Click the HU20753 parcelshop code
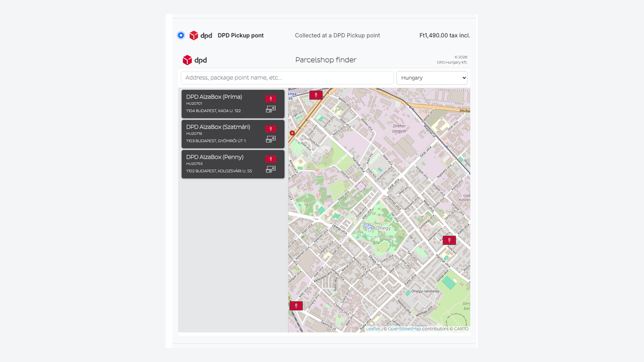Image resolution: width=644 pixels, height=362 pixels. [194, 164]
